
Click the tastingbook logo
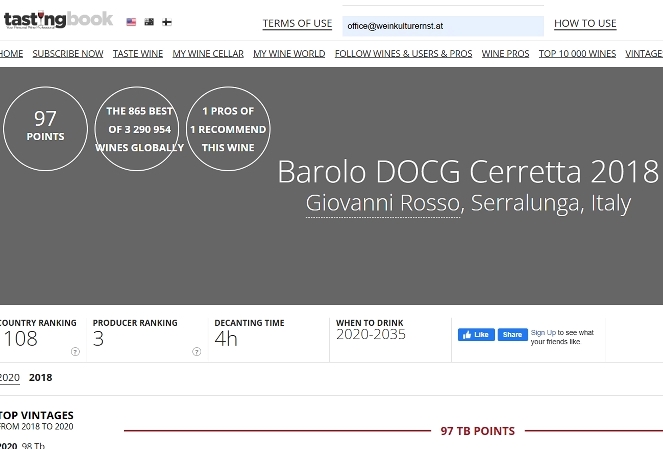(57, 20)
